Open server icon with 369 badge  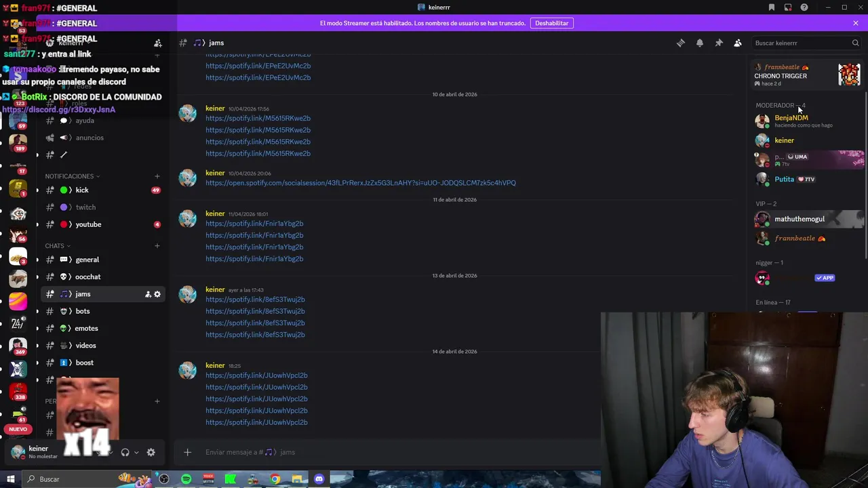18,347
